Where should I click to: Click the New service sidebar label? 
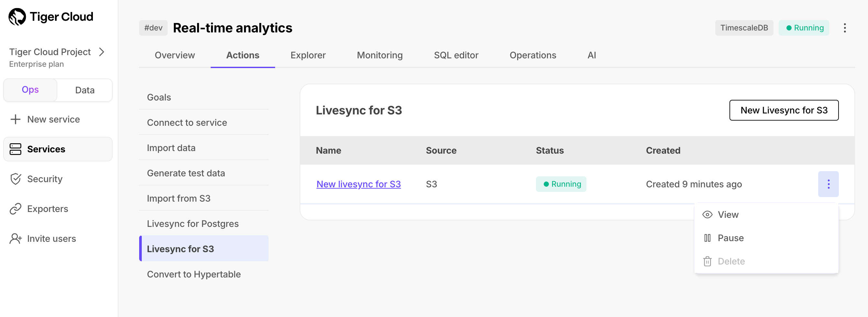(54, 119)
